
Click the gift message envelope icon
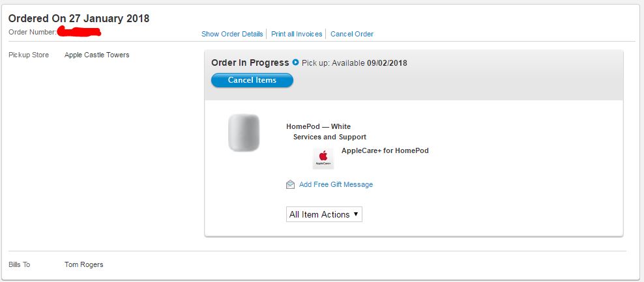pos(290,185)
